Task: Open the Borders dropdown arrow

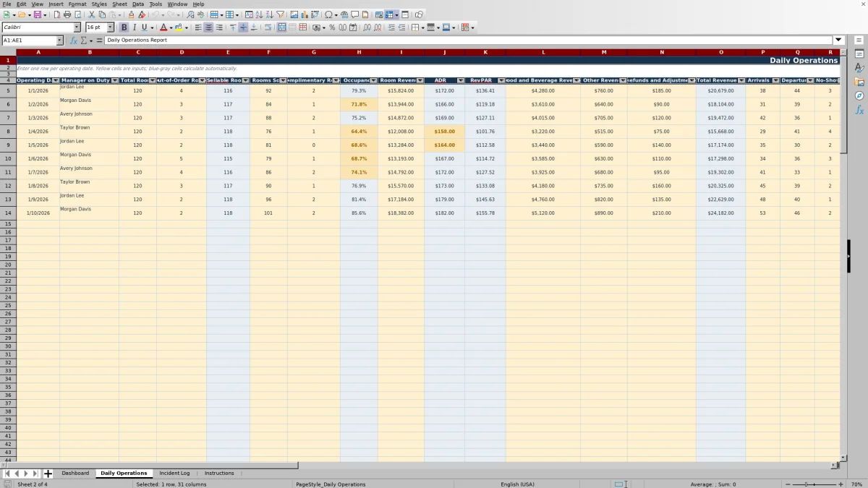Action: click(x=422, y=27)
